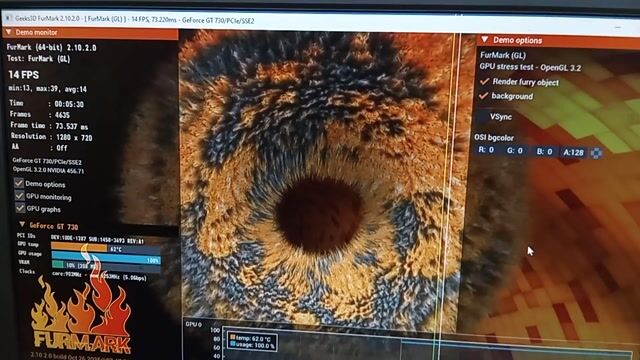This screenshot has width=640, height=360.
Task: Click the OpenGL 3.2.0 NVIDIA driver text
Action: pos(48,170)
